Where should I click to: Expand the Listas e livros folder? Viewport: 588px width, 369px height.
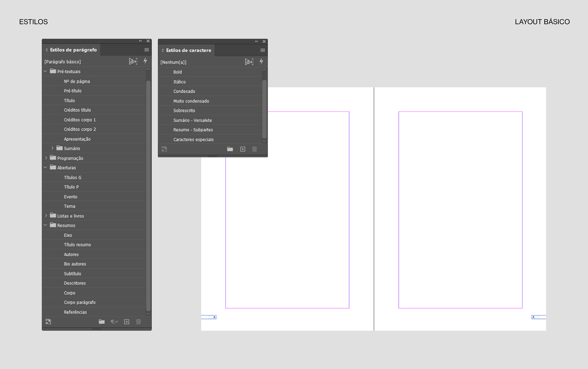pyautogui.click(x=46, y=215)
